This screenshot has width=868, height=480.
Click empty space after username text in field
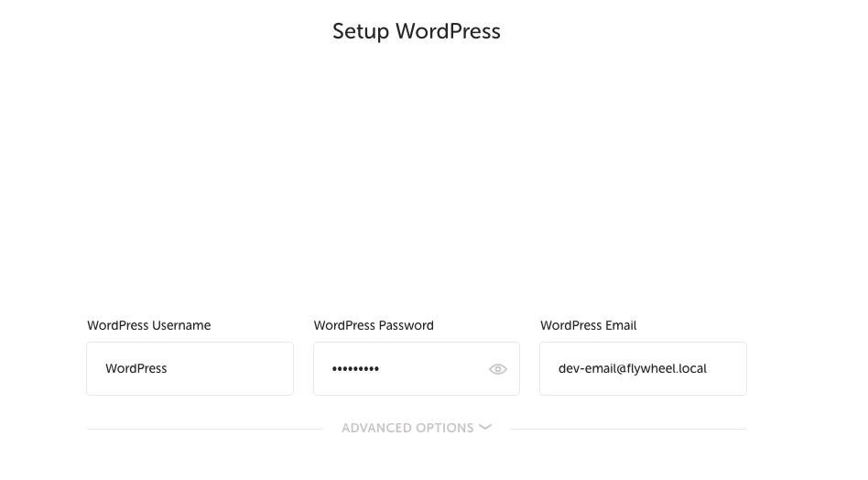230,369
